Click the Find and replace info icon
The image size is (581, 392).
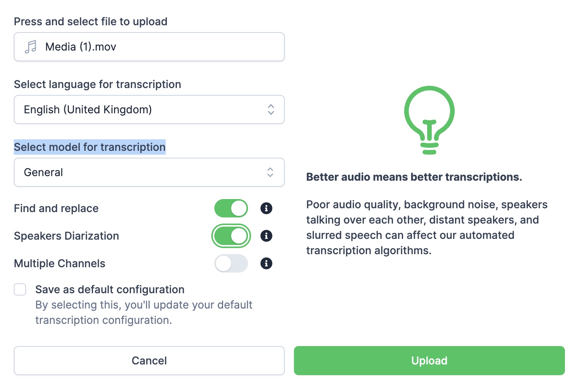266,208
